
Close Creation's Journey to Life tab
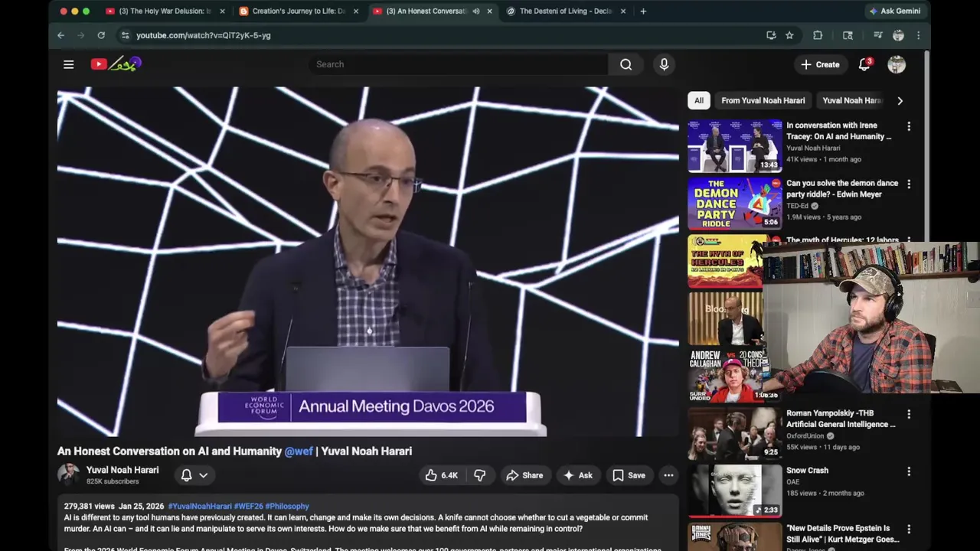(x=356, y=11)
